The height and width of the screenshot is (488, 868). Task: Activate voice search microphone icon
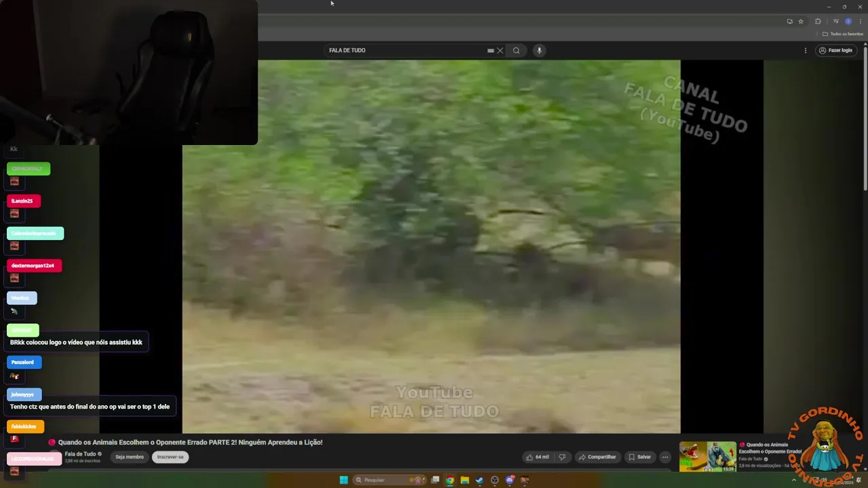pyautogui.click(x=539, y=50)
